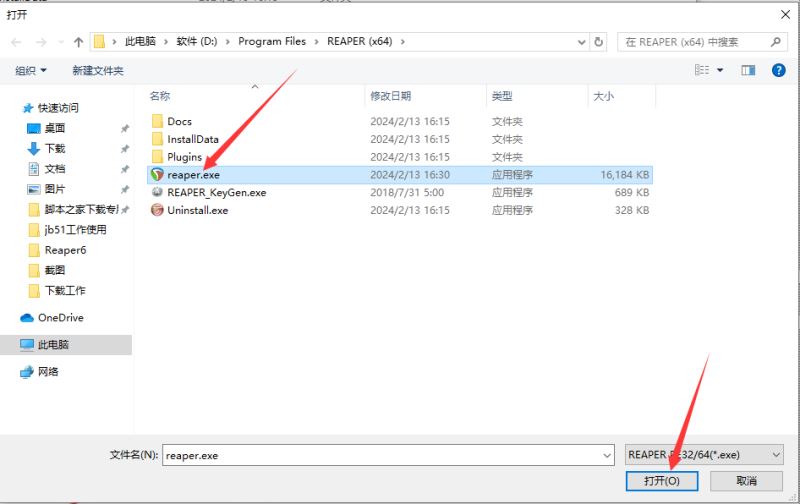Viewport: 800px width, 504px height.
Task: Click the 取消 button
Action: (x=746, y=481)
